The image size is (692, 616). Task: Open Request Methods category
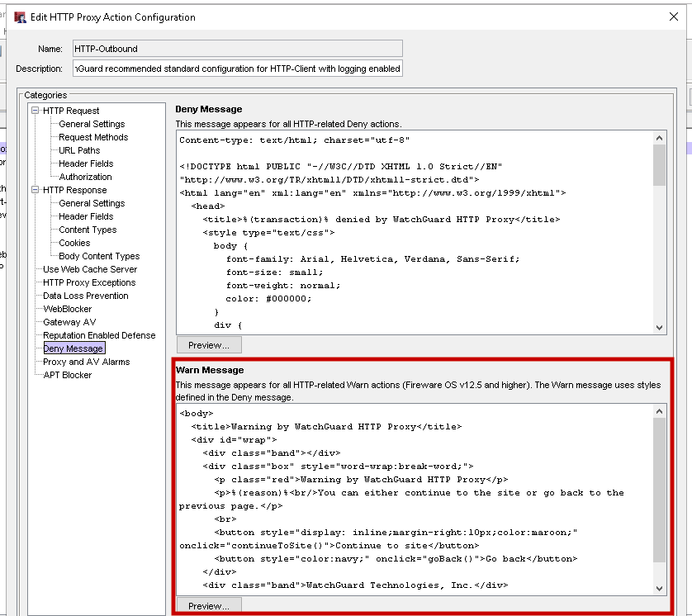coord(93,137)
